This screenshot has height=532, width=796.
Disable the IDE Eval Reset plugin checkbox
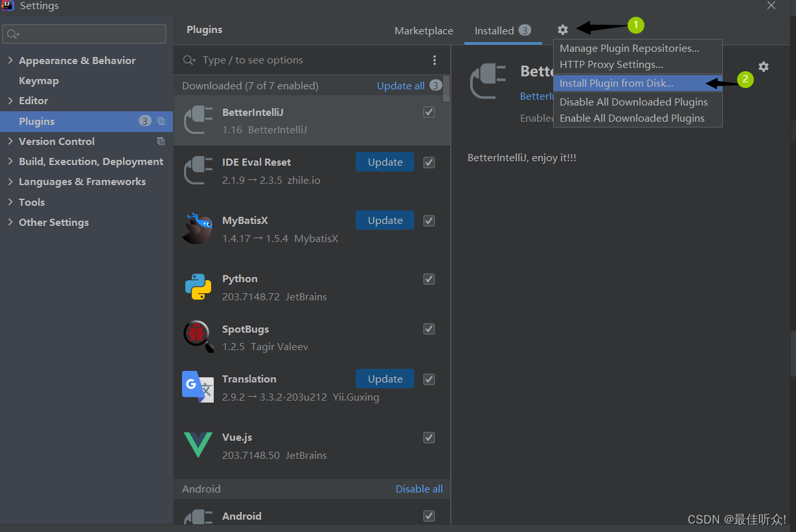(429, 162)
